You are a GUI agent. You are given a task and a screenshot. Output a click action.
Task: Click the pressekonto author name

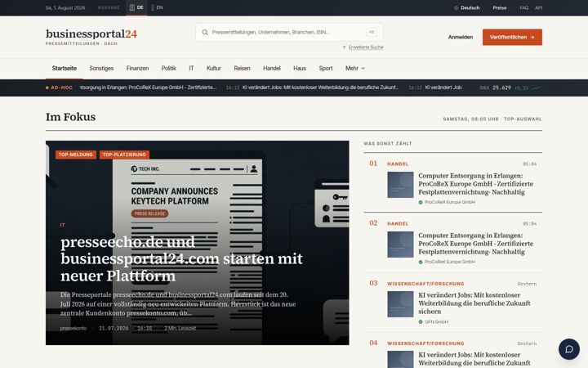point(73,329)
